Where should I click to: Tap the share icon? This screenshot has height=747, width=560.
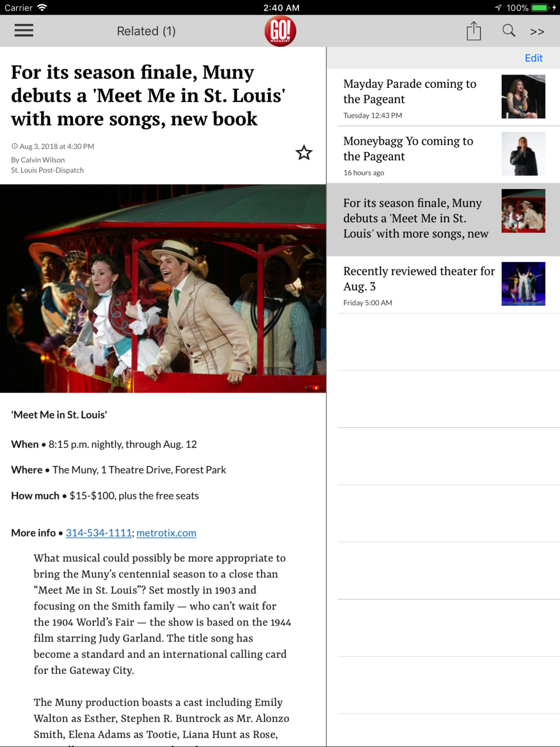point(474,31)
